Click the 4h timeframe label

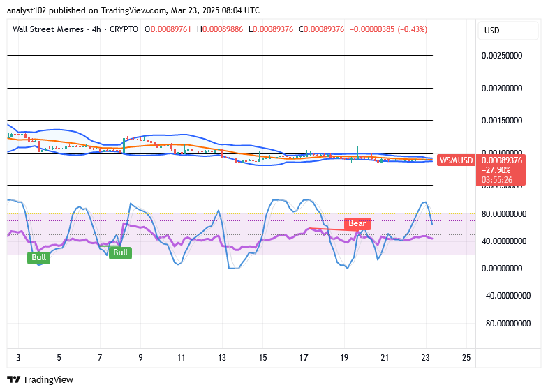pyautogui.click(x=96, y=29)
